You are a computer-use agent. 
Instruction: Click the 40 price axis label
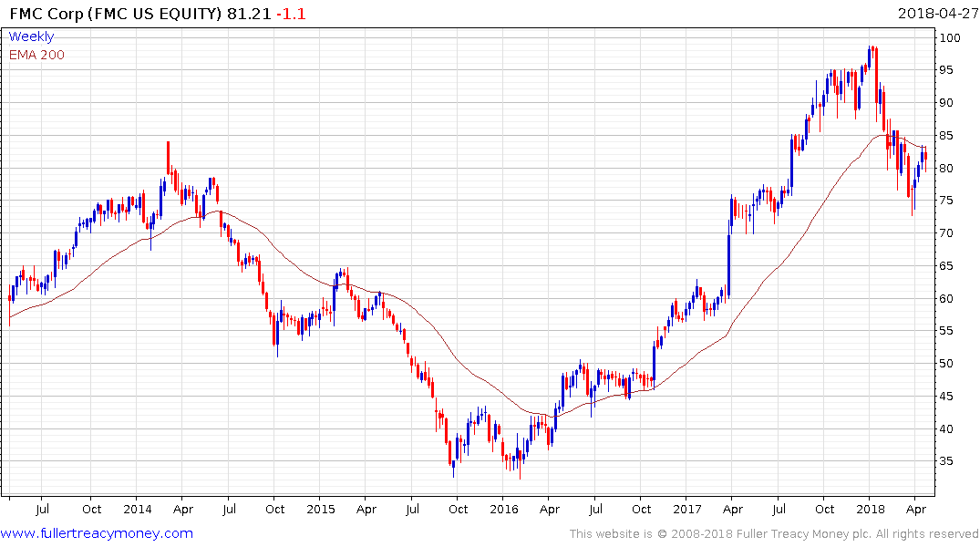(946, 428)
